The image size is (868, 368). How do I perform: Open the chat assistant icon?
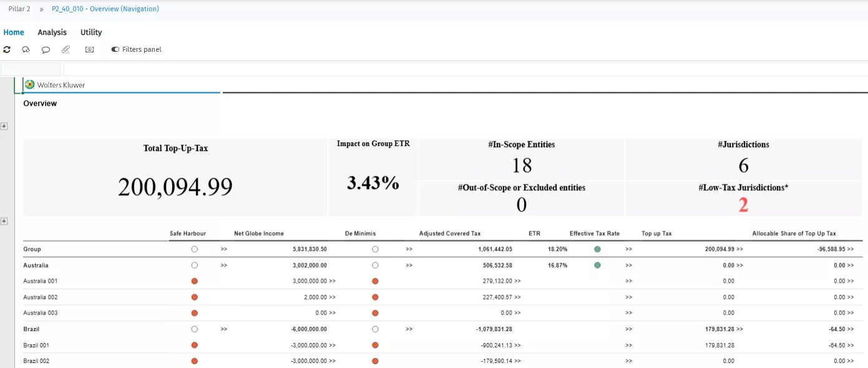click(26, 49)
